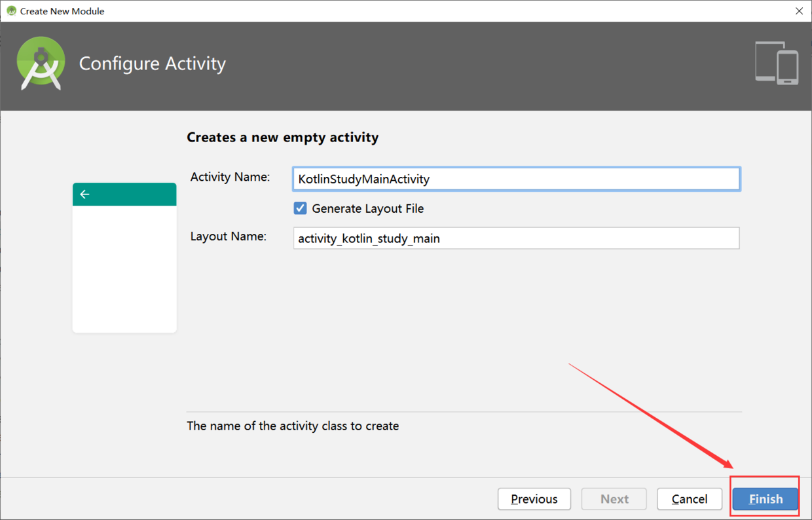The image size is (812, 520).
Task: Click the 'Generate Layout File' label text
Action: [368, 208]
